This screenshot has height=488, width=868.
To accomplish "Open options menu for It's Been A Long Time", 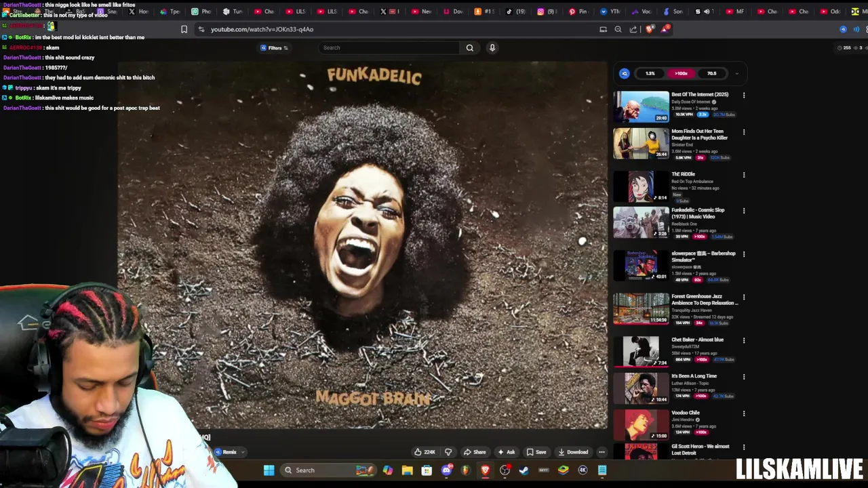I will coord(744,377).
